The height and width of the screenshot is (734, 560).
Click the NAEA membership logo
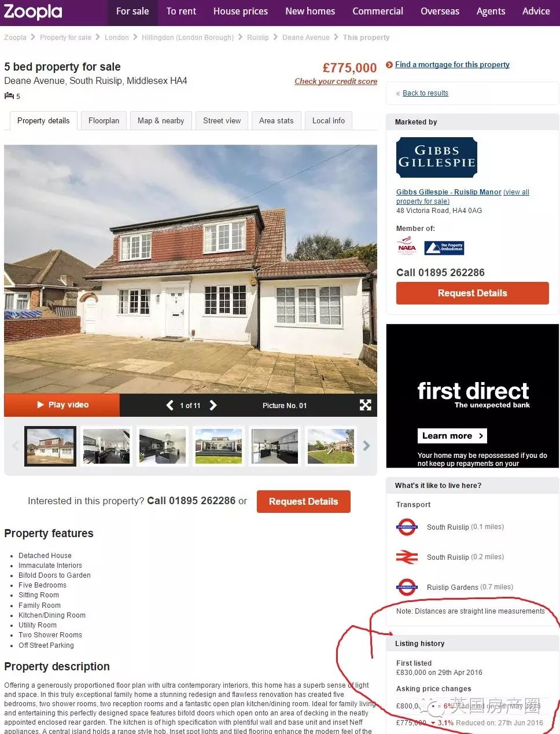[x=407, y=247]
